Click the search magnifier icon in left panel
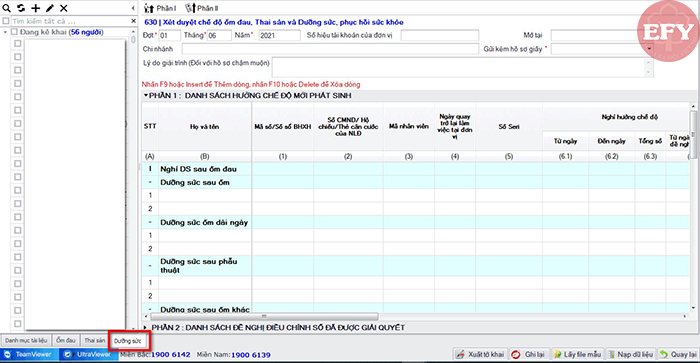The image size is (700, 363). (6, 8)
